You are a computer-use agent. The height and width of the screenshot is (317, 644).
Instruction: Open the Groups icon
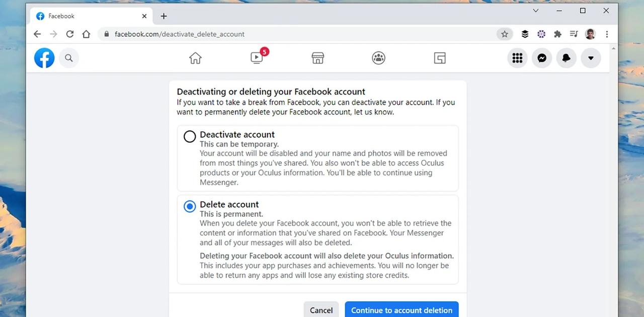click(x=378, y=57)
